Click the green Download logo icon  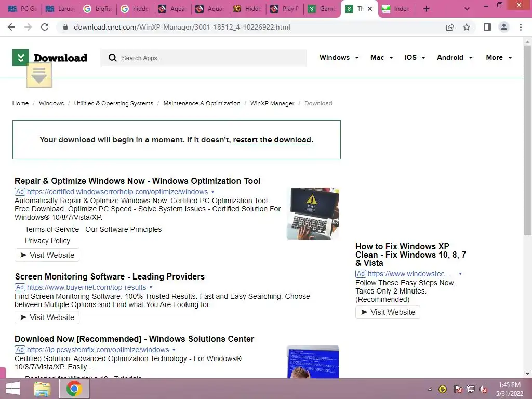tap(21, 58)
